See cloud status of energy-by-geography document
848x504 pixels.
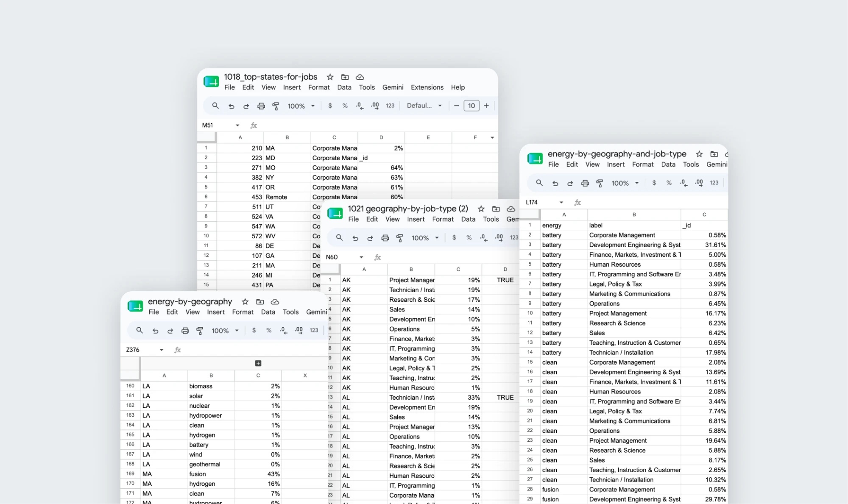[x=275, y=302]
